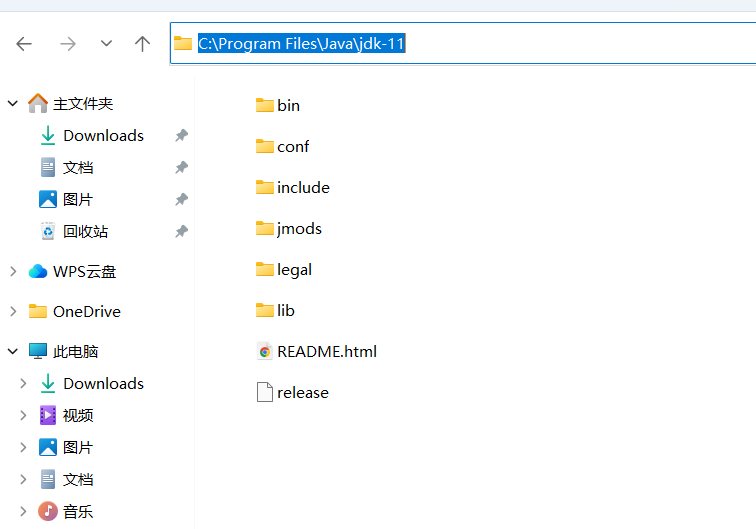This screenshot has width=756, height=529.
Task: Select the 主文件夹 home icon
Action: point(38,103)
